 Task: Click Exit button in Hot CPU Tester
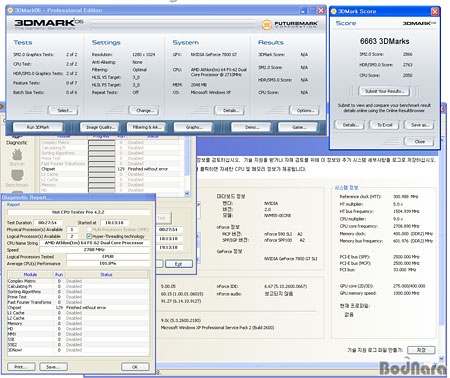tap(179, 264)
